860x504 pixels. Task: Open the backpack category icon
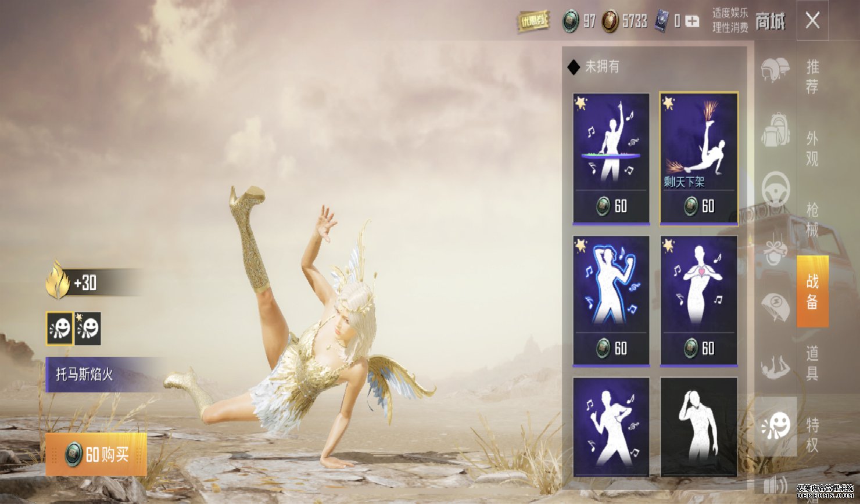pos(776,129)
